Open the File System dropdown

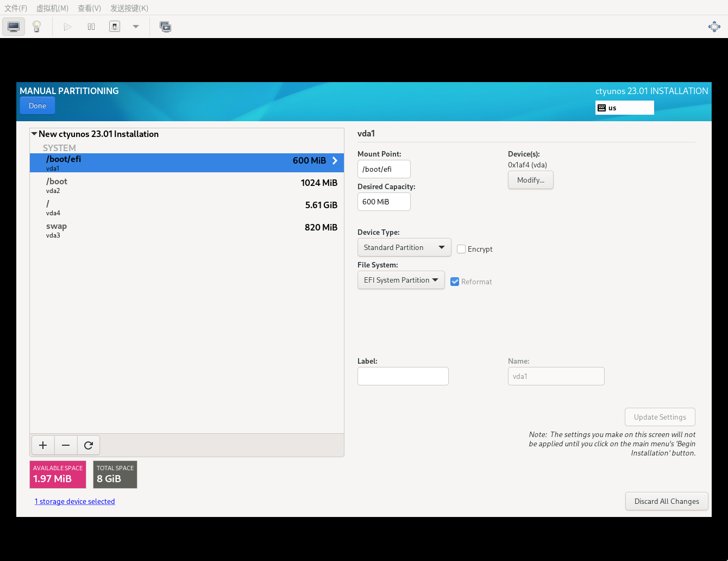pos(400,280)
